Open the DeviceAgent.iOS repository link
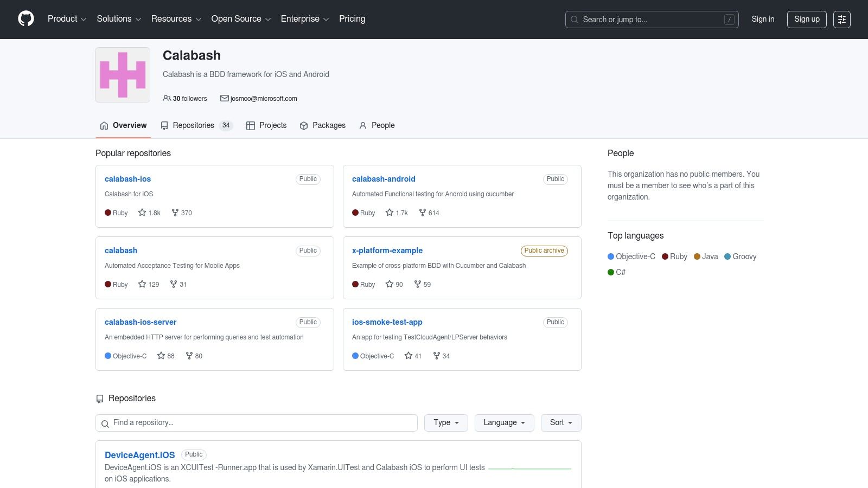This screenshot has width=868, height=488. (140, 455)
